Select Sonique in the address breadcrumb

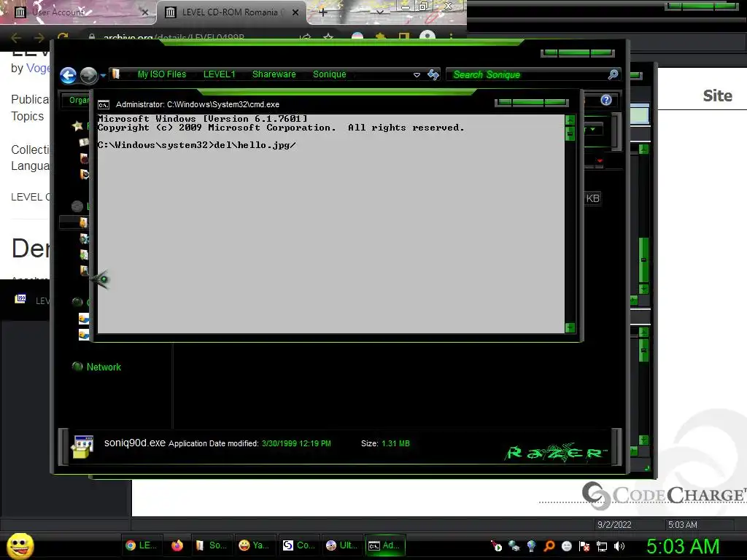click(329, 74)
